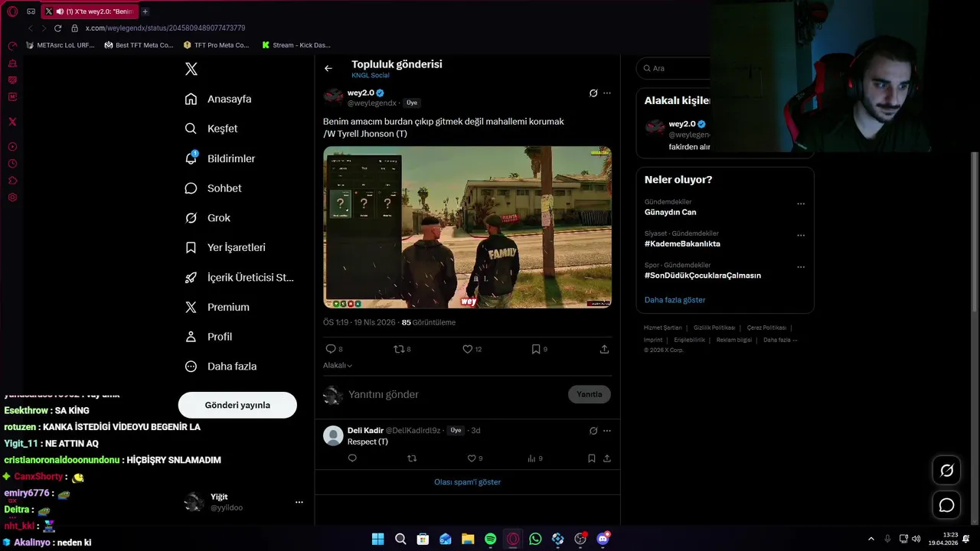Open Premium page

click(217, 307)
